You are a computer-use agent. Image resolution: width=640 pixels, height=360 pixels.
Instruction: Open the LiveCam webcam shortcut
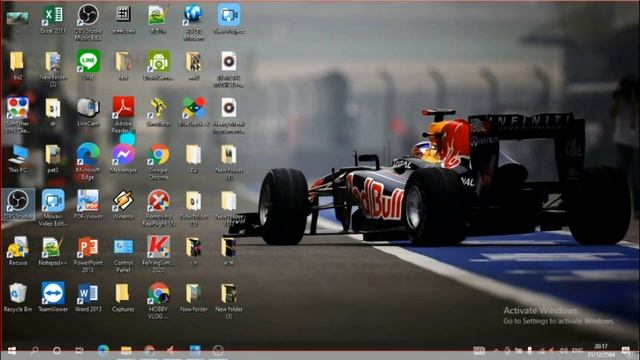coord(88,112)
